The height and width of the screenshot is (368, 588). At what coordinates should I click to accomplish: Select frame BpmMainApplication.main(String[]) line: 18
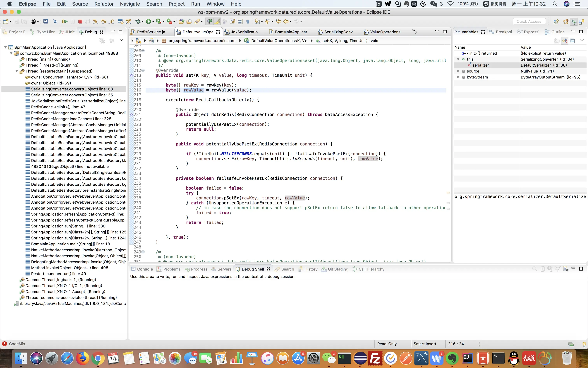pos(70,244)
